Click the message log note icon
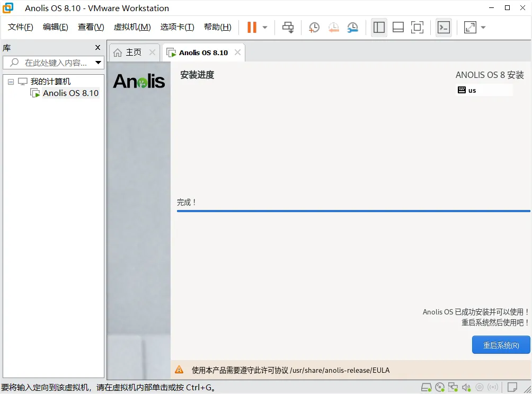The height and width of the screenshot is (394, 532). (512, 387)
